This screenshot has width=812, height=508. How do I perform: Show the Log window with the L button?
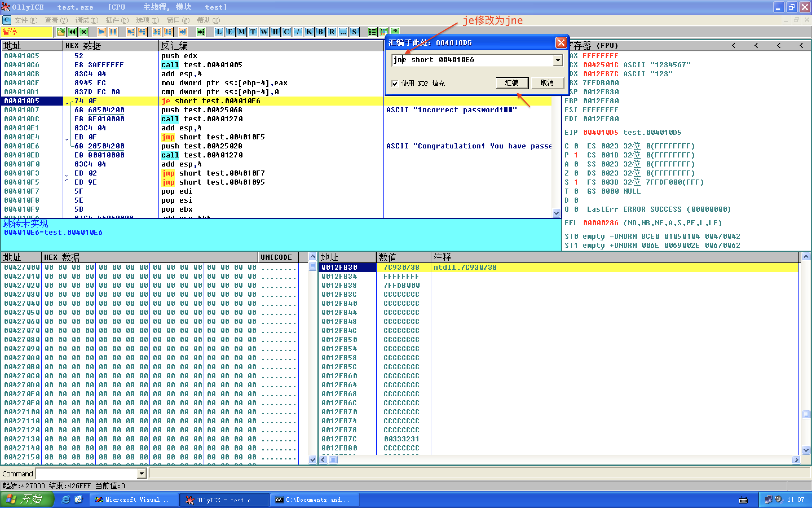point(219,32)
